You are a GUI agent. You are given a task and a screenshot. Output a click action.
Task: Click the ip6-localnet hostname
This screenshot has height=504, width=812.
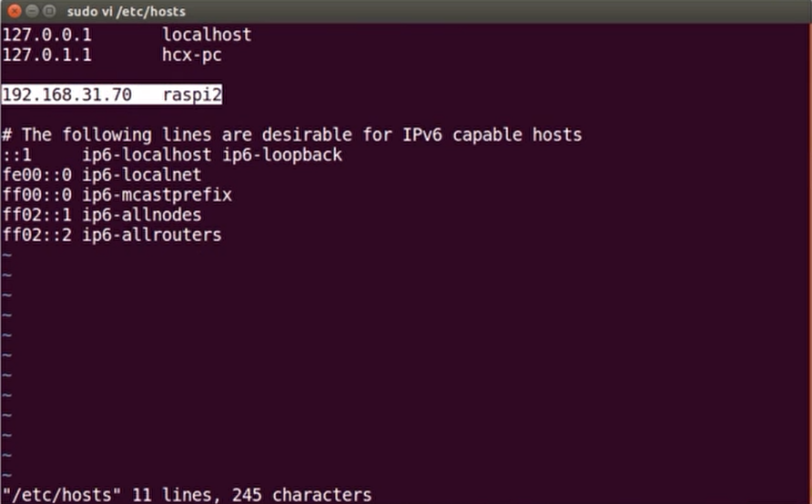tap(141, 175)
